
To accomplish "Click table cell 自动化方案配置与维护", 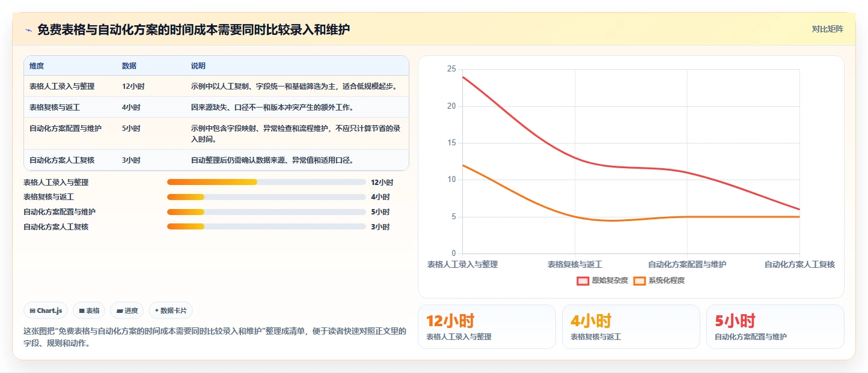I will (x=66, y=129).
